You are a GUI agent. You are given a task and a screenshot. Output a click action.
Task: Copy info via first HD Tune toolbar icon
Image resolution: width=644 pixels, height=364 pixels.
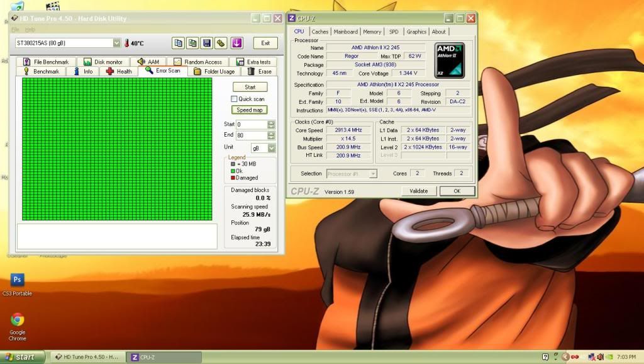[x=178, y=43]
